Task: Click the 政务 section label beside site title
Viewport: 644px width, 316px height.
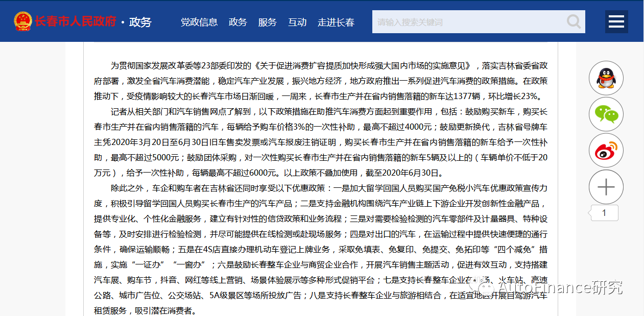Action: pos(140,22)
